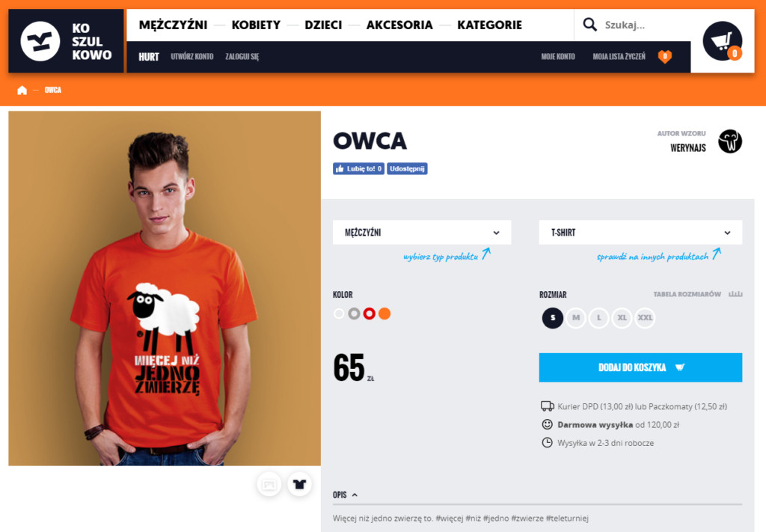The width and height of the screenshot is (766, 532).
Task: Open the Akcesoria menu
Action: pyautogui.click(x=399, y=25)
